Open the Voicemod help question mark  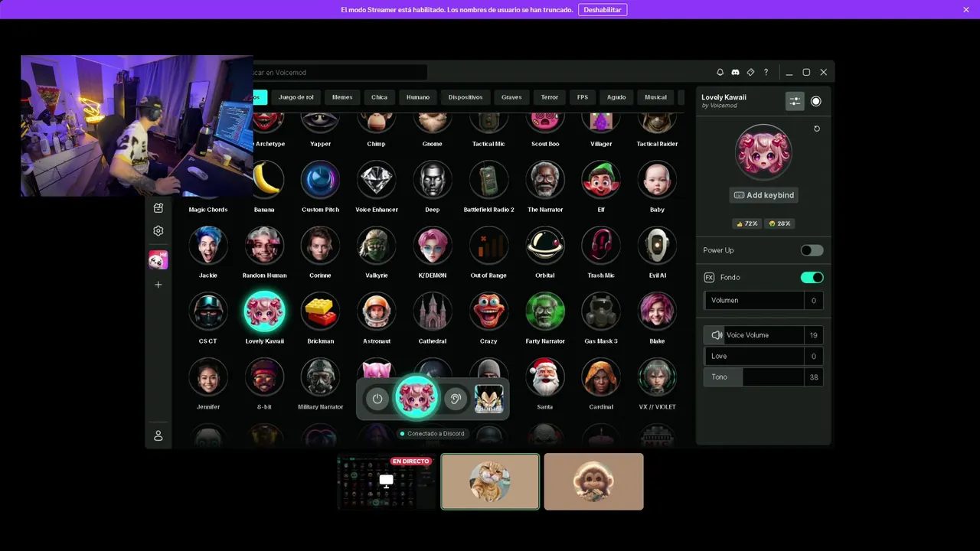766,72
